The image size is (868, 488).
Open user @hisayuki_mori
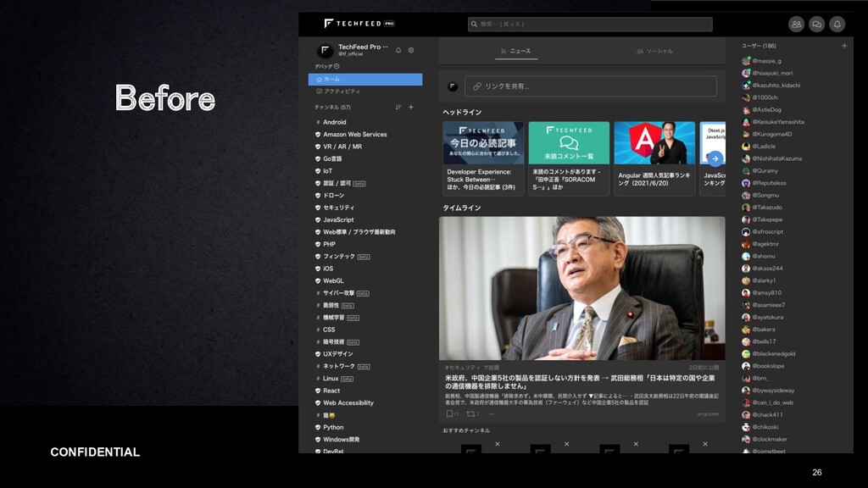point(772,73)
